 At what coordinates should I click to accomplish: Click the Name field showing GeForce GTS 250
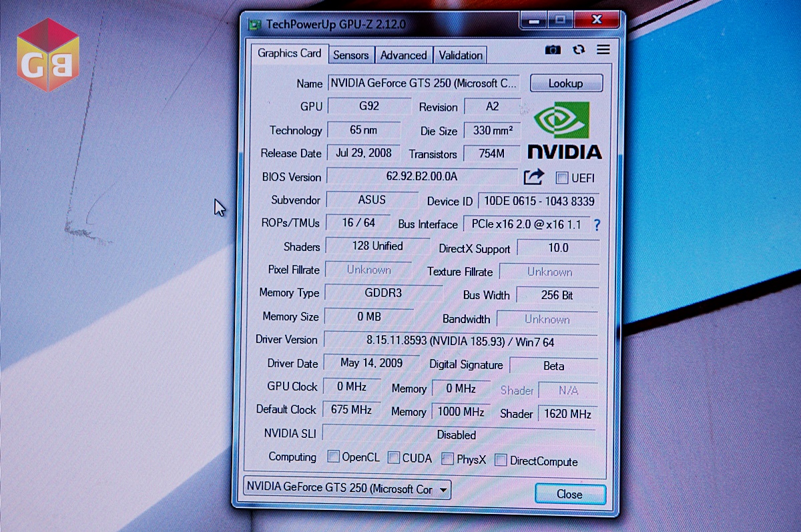[424, 83]
